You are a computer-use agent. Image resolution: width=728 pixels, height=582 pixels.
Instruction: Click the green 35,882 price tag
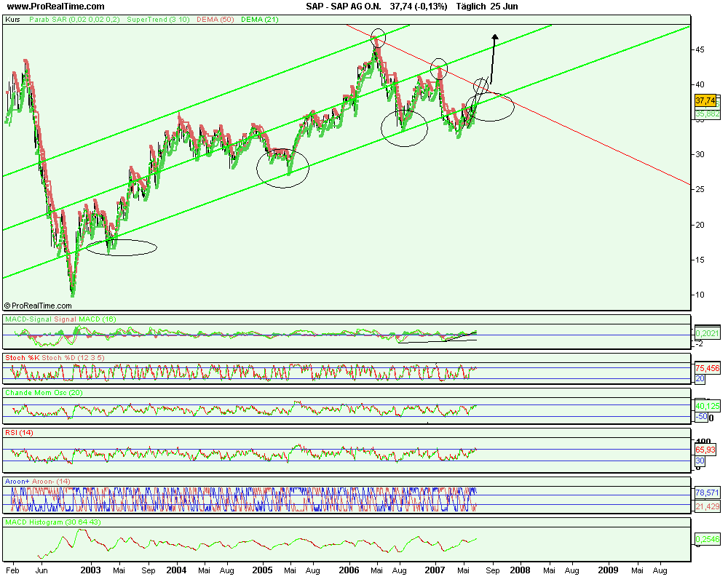pyautogui.click(x=708, y=113)
